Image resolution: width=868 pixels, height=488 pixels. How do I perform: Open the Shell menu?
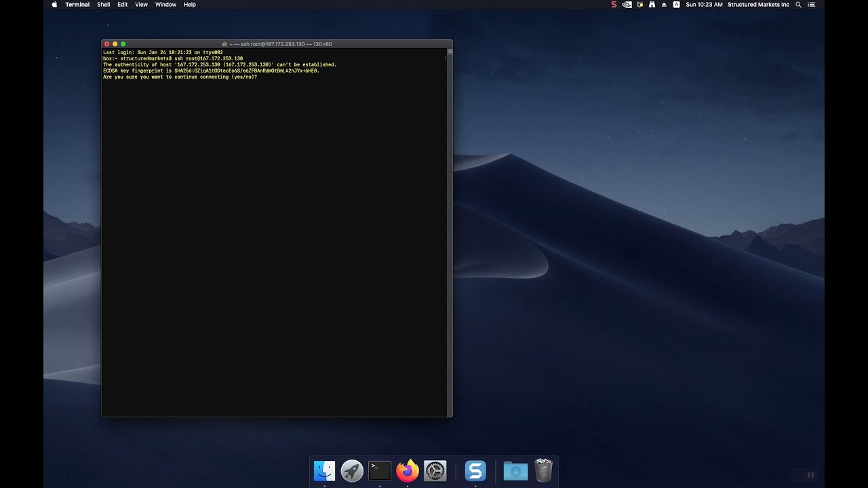(103, 4)
